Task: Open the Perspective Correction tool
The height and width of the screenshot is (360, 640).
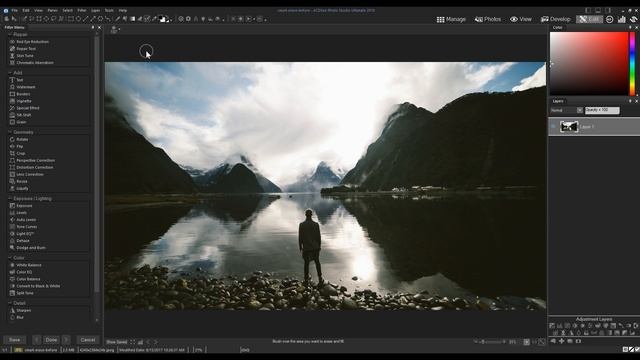Action: [x=32, y=160]
